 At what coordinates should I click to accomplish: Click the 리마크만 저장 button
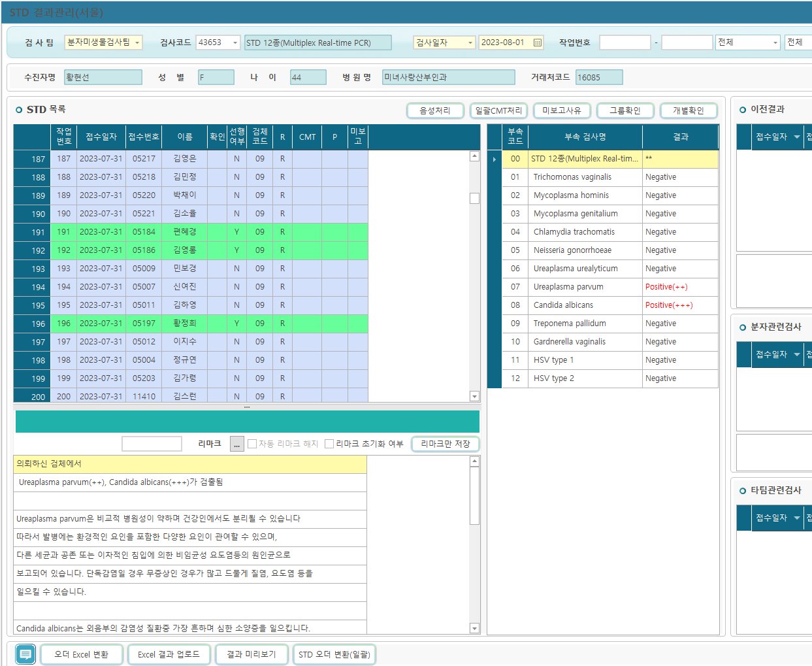[446, 444]
